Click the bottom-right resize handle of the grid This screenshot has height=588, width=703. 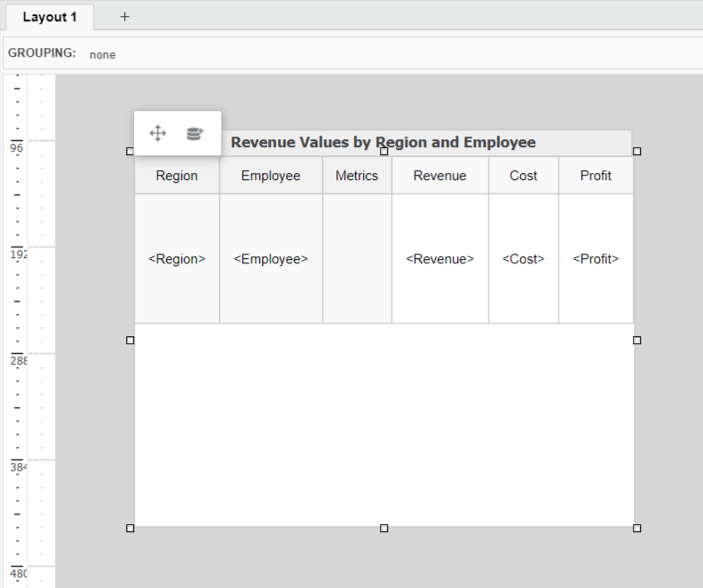coord(636,528)
